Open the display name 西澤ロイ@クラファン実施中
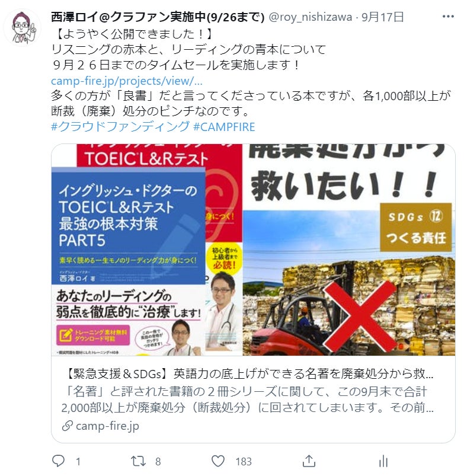 (158, 17)
